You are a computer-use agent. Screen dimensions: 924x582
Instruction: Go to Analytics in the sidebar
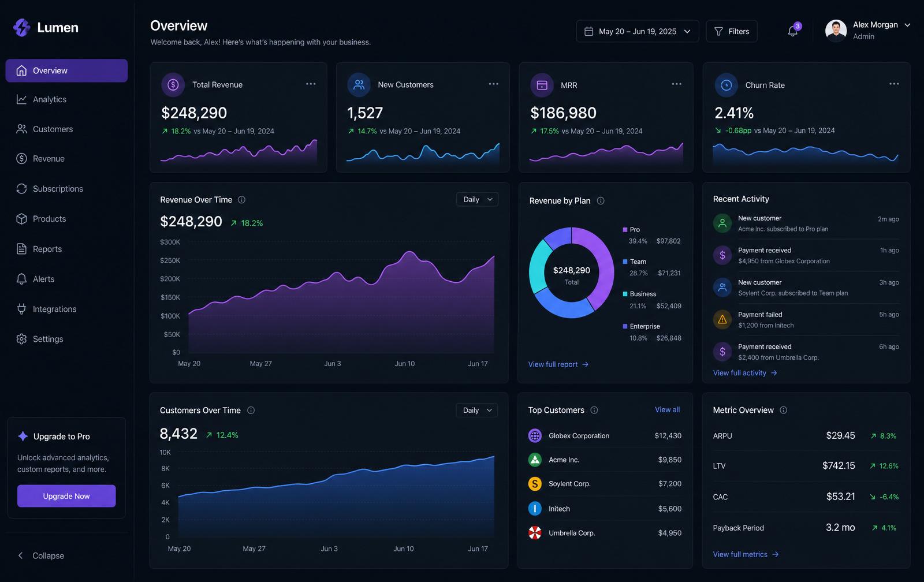pos(66,99)
